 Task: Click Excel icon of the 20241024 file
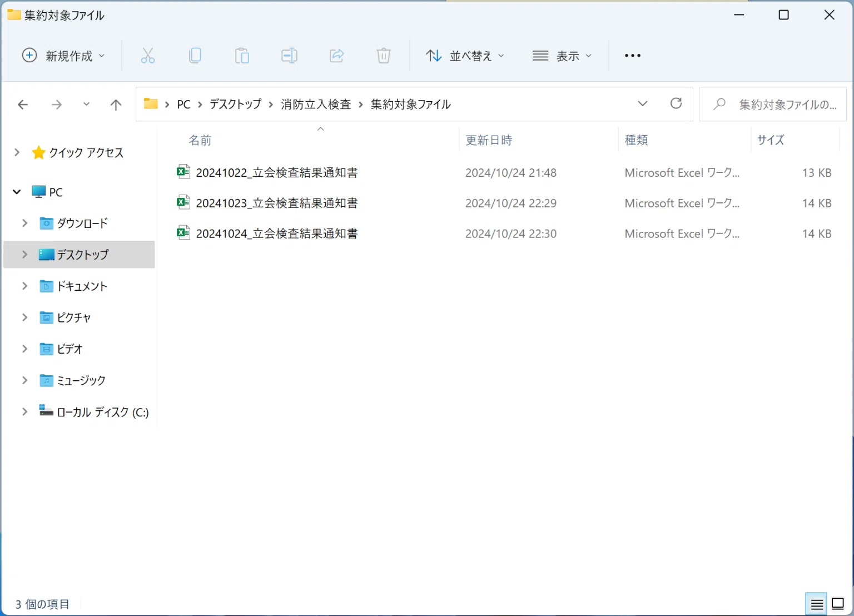coord(183,233)
